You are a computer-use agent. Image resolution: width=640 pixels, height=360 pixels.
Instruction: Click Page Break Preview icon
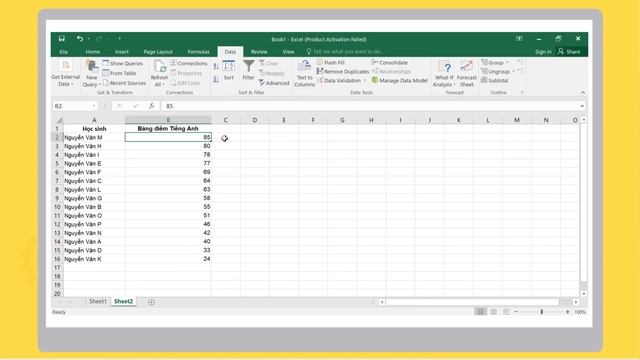pyautogui.click(x=506, y=312)
